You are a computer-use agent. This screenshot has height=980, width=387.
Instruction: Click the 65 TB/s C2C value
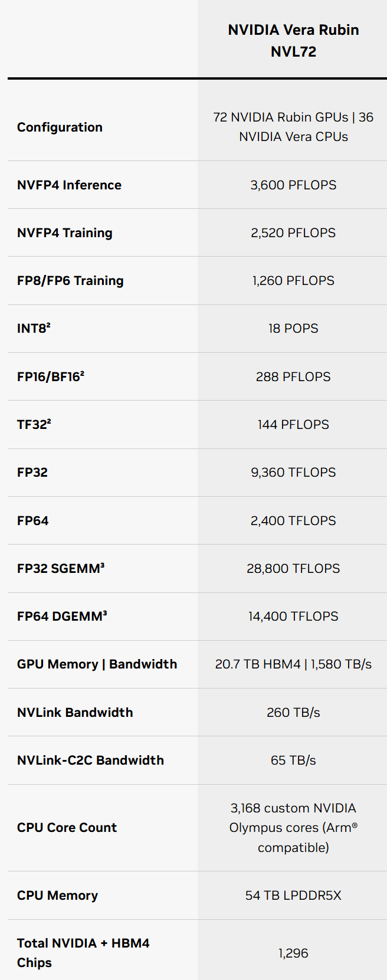tap(293, 760)
